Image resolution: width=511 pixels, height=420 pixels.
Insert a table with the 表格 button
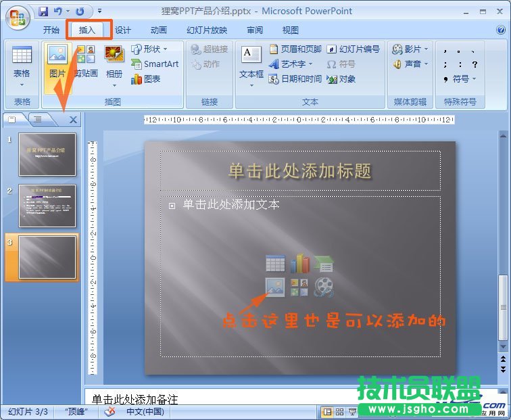[x=22, y=67]
